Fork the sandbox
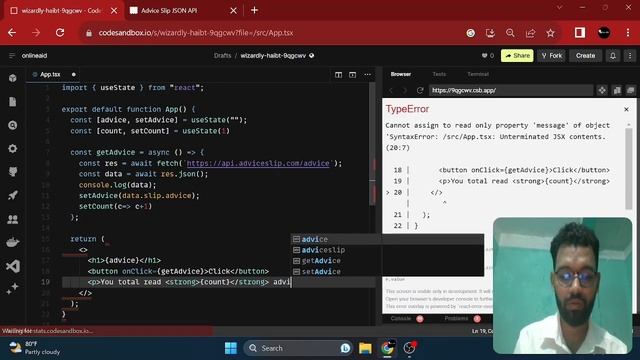This screenshot has width=640, height=360. (x=551, y=56)
